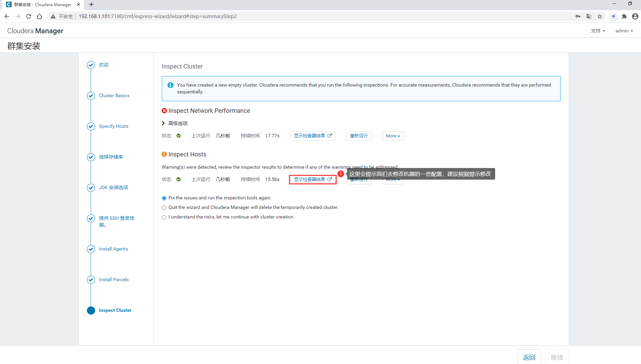Go to 提供 SSH 登录凭据 step
Screen dimensions: 641x364
point(117,222)
